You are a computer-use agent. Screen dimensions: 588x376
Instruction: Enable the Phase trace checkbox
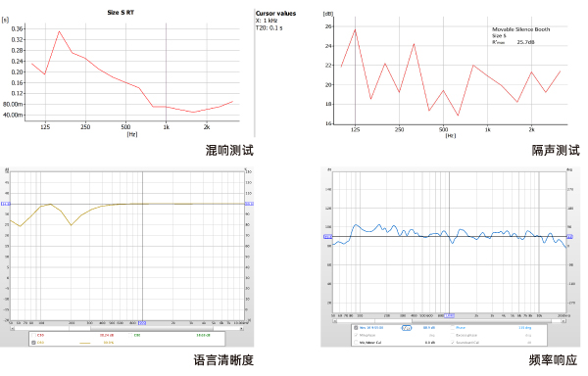[452, 328]
